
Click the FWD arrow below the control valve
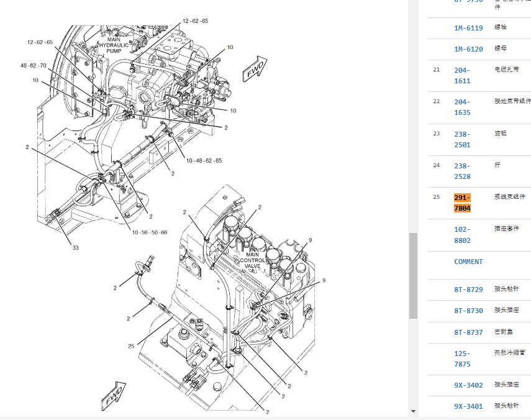114,396
